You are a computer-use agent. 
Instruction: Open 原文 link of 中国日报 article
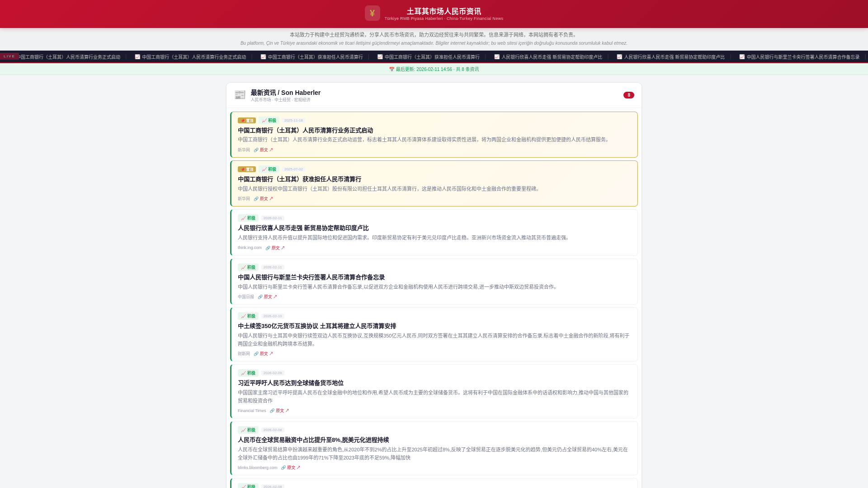(270, 297)
